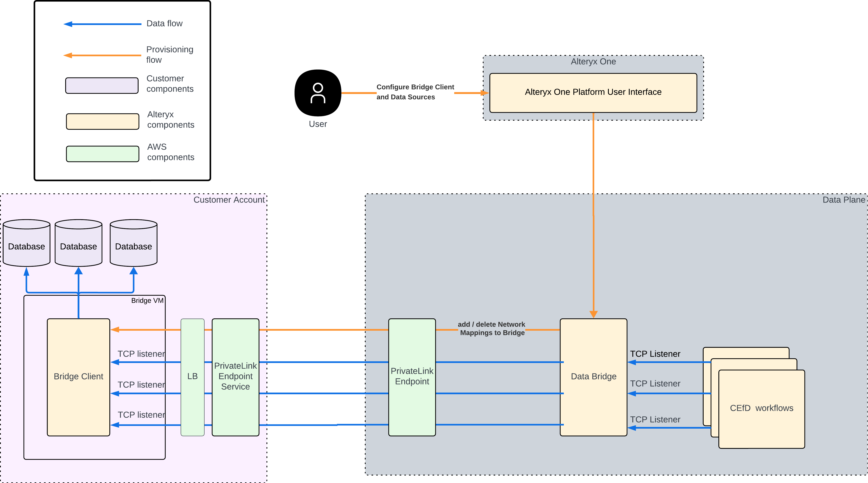Select the PrivateLink Endpoint Service box
Viewport: 868px width, 483px height.
(x=235, y=377)
